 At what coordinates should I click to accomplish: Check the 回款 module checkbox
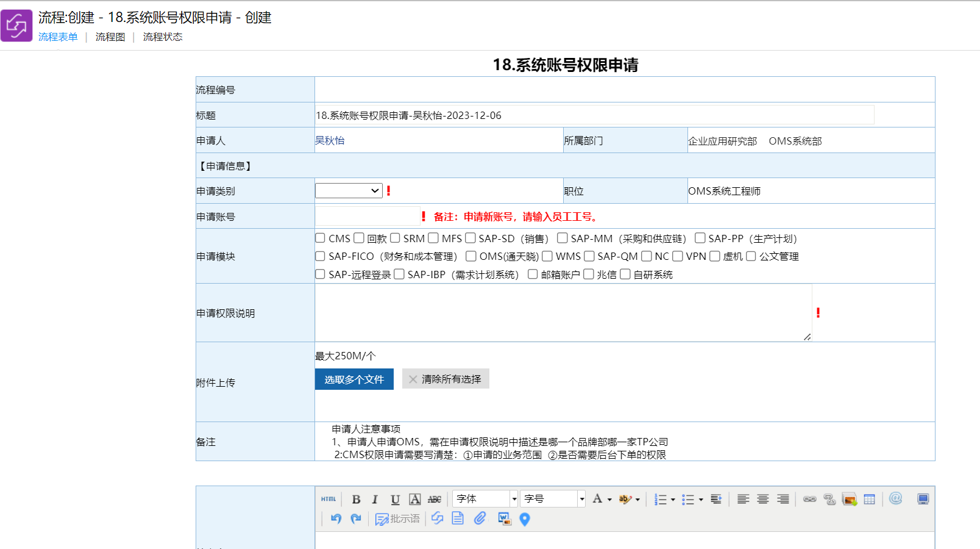(359, 238)
